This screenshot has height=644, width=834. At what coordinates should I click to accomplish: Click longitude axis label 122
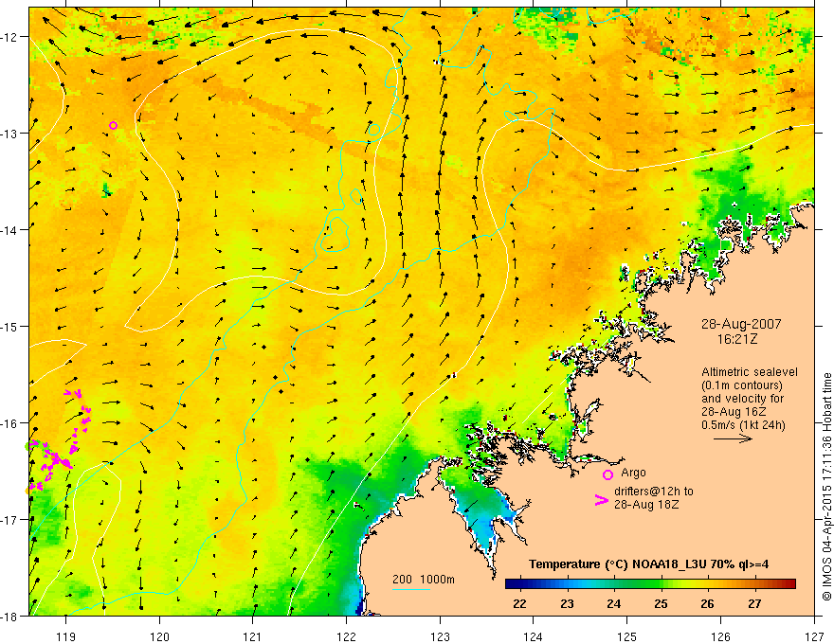(x=346, y=635)
